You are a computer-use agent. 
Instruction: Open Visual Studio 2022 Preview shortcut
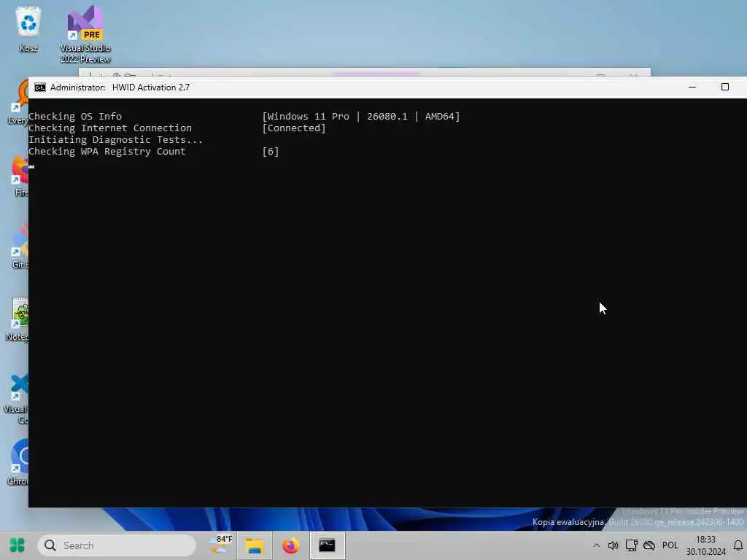click(x=85, y=34)
